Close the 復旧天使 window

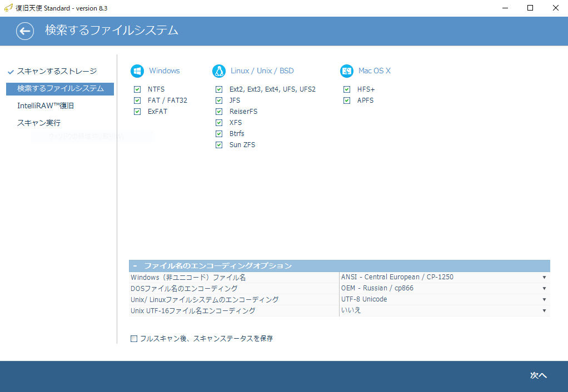[555, 8]
